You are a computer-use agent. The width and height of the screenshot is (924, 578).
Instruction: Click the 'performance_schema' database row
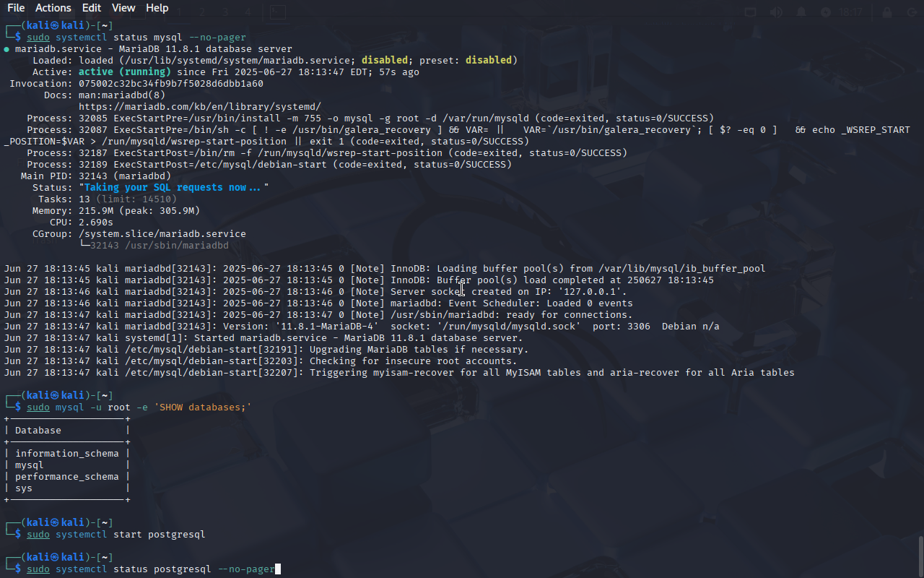tap(67, 477)
